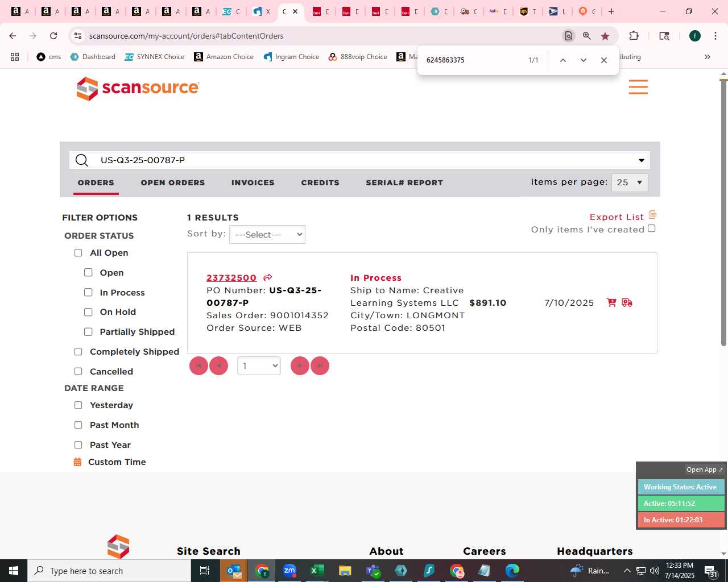
Task: Open the Ingram Choice bookmark
Action: click(x=291, y=57)
